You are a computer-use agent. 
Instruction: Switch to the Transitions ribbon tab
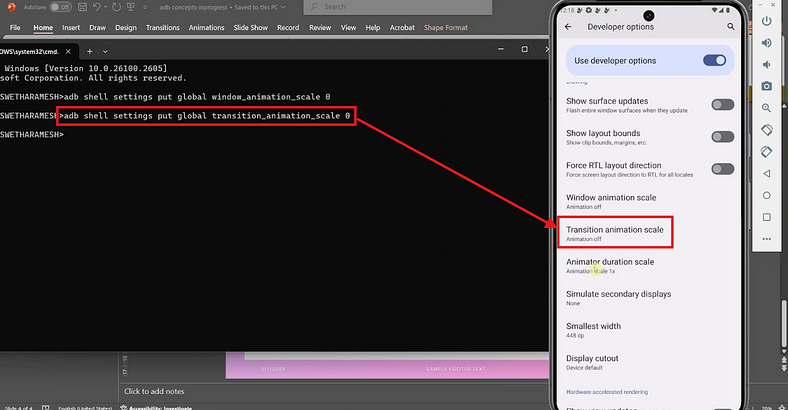tap(162, 28)
